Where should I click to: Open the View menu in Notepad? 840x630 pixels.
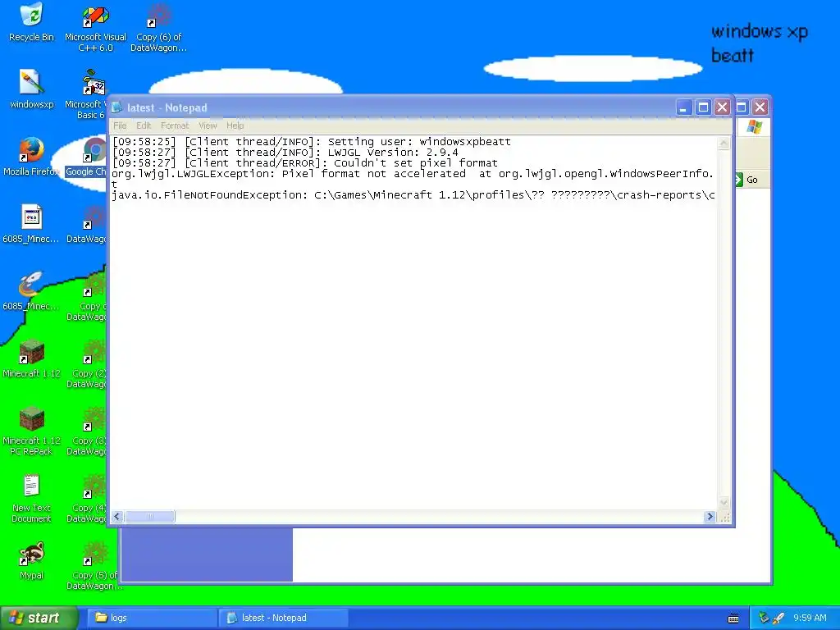[208, 126]
